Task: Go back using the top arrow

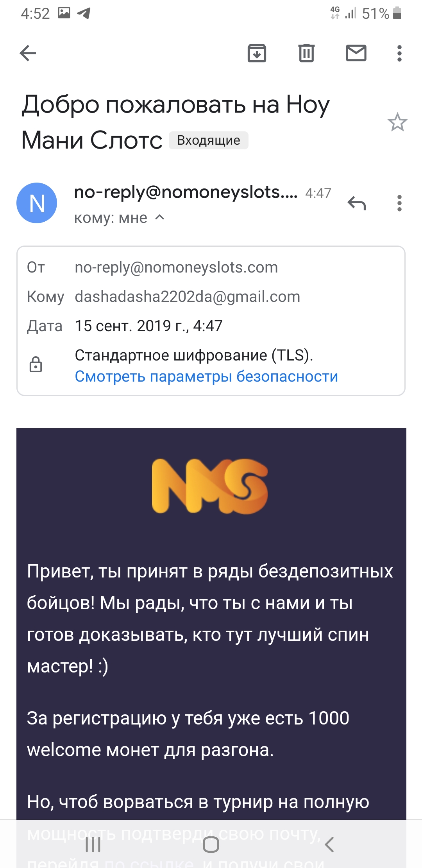Action: 28,53
